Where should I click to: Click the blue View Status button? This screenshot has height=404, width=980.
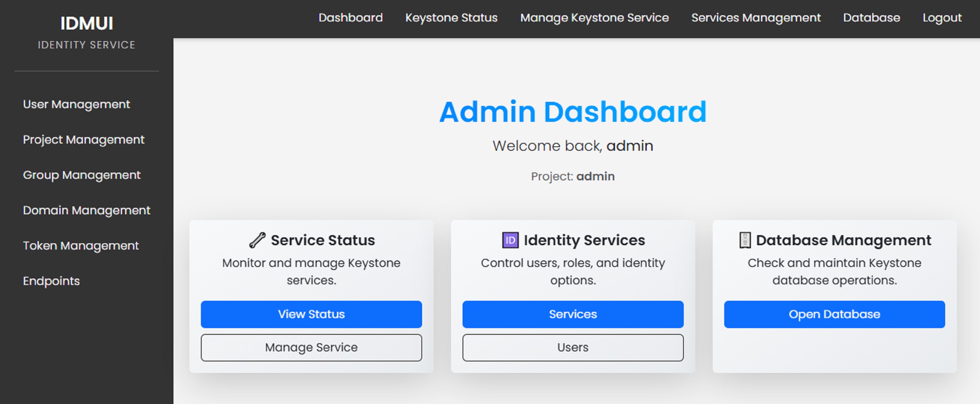[x=311, y=314]
